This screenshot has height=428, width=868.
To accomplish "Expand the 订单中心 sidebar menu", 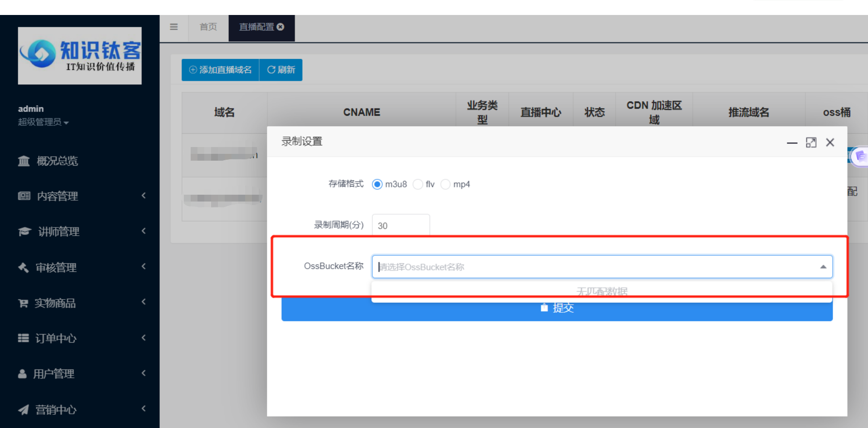I will [80, 338].
